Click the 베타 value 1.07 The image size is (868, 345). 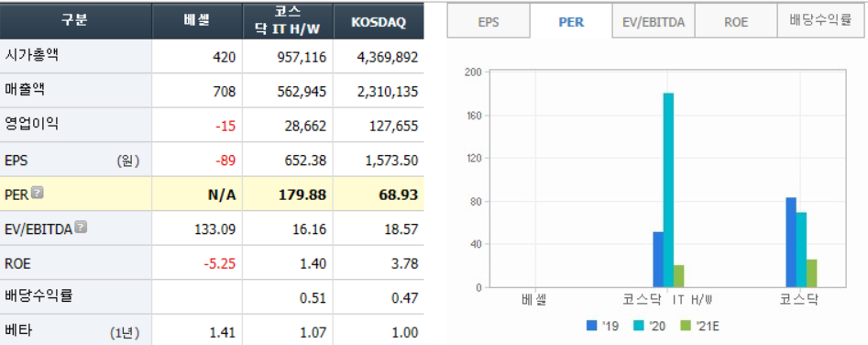click(x=313, y=333)
